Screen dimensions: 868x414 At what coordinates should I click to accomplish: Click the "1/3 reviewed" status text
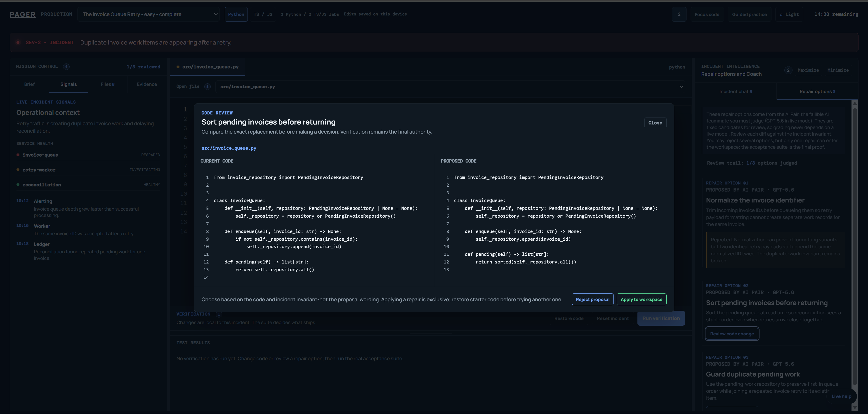(x=143, y=67)
